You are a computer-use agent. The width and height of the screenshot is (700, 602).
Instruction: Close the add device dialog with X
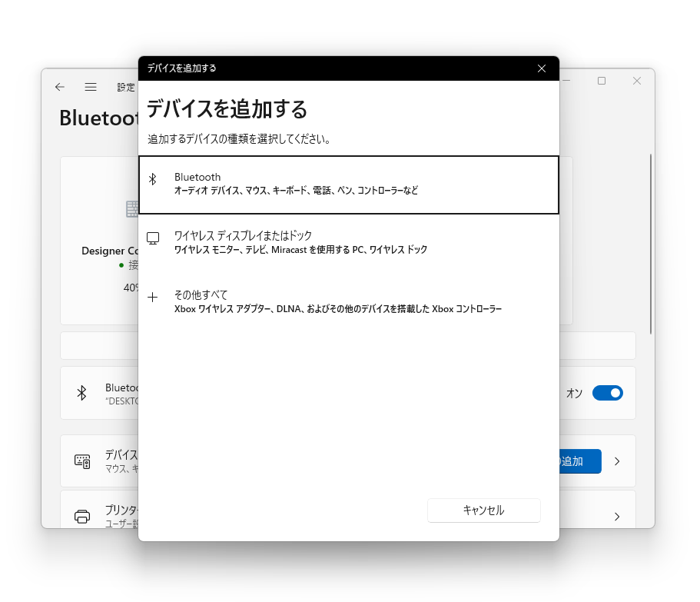541,68
